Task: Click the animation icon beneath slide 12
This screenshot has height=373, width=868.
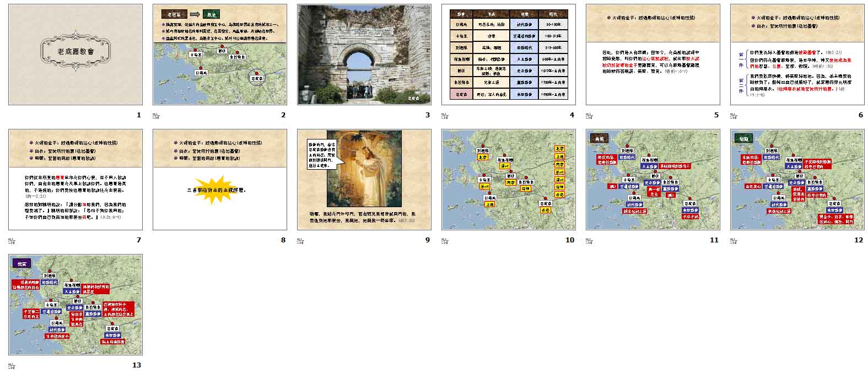Action: click(734, 240)
